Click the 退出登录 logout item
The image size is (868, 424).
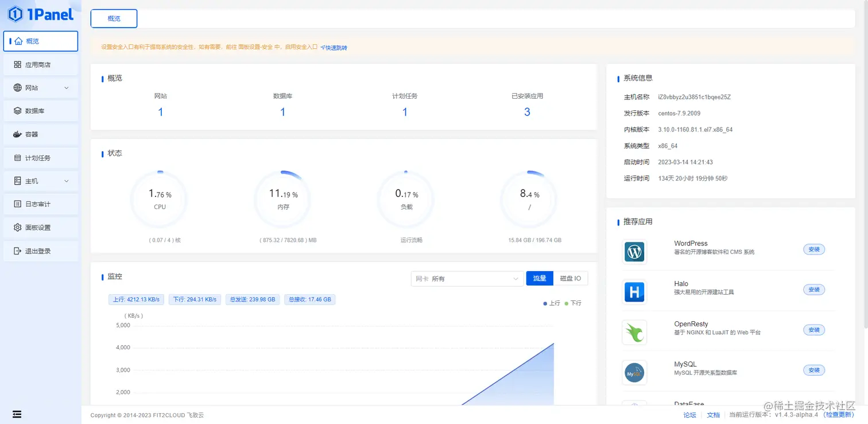pos(41,251)
